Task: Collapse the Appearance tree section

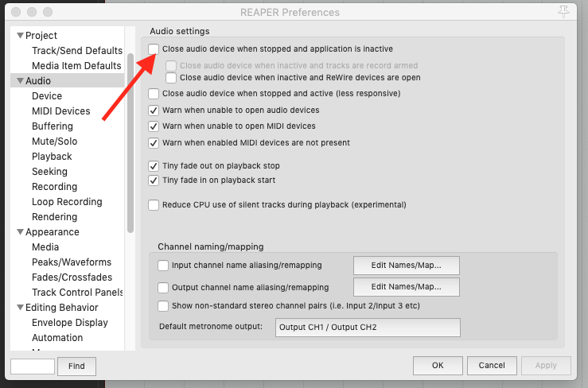Action: click(20, 231)
